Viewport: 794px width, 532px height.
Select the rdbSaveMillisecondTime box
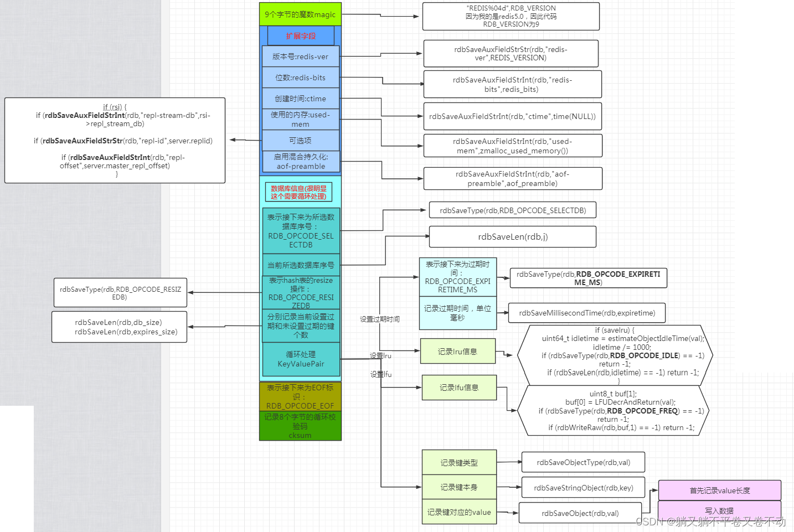click(587, 313)
